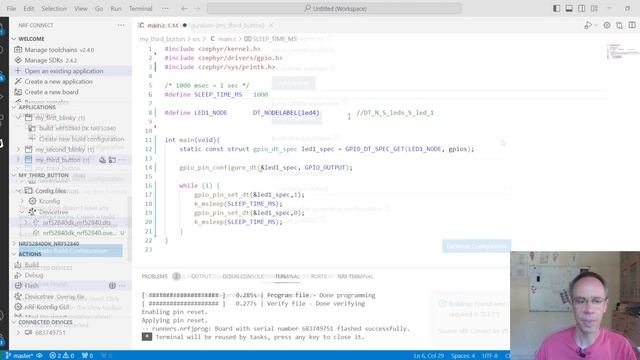Click the open changes icon in editor toolbar
640x360 pixels.
coord(619,25)
